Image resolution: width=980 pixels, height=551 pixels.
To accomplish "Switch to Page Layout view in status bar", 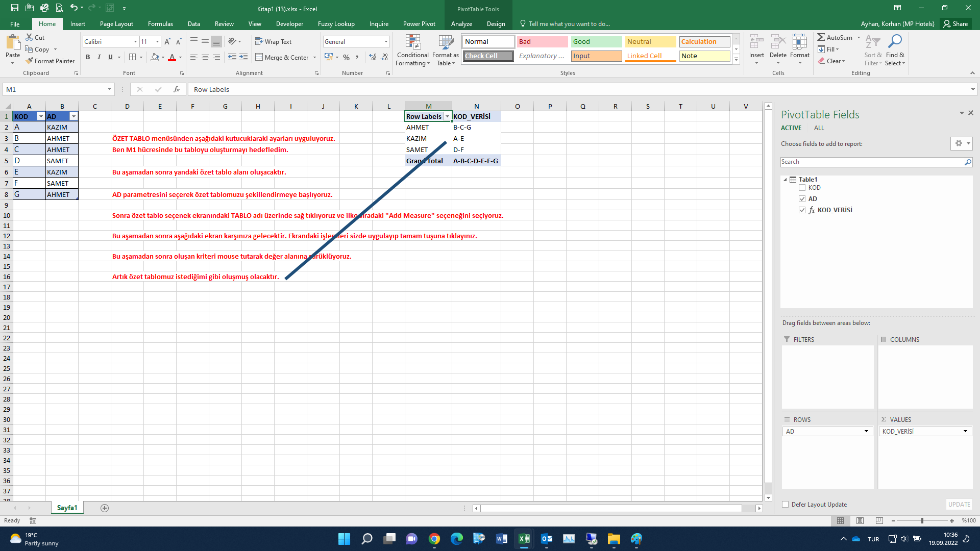I will pyautogui.click(x=860, y=520).
